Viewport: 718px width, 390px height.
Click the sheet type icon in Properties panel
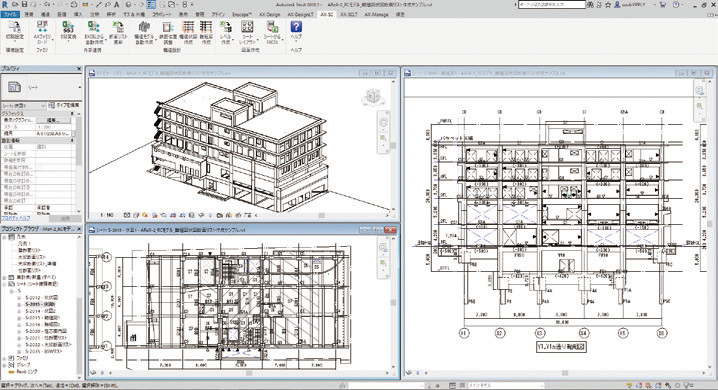pyautogui.click(x=15, y=87)
